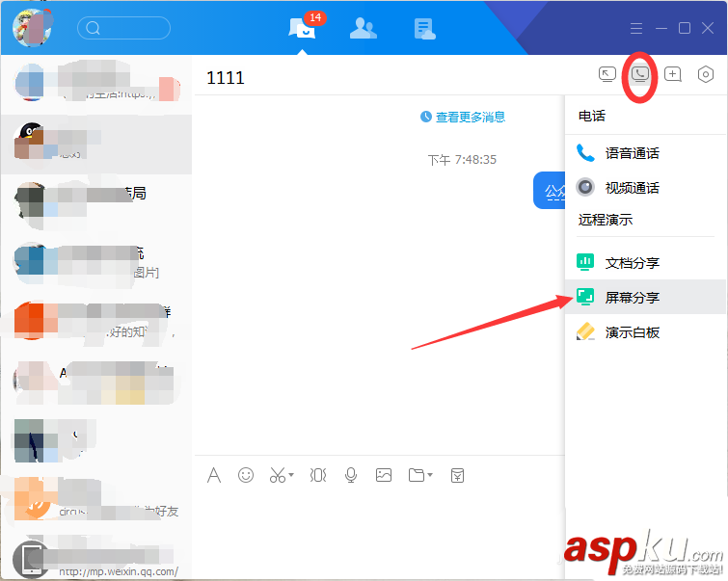Image resolution: width=728 pixels, height=581 pixels.
Task: Click the phone call icon in chat header
Action: (640, 74)
